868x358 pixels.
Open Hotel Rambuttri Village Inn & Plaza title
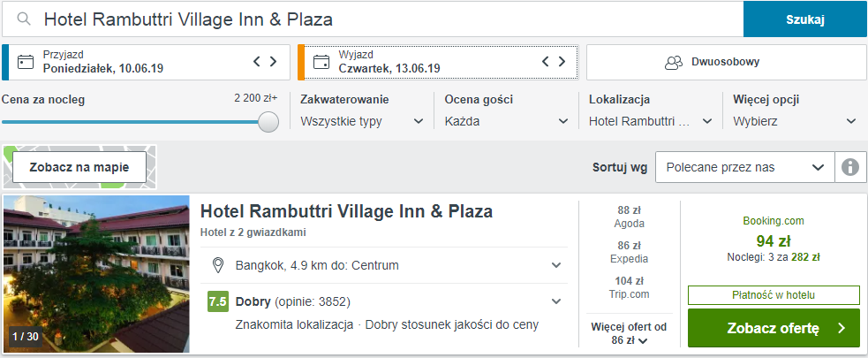click(x=346, y=211)
